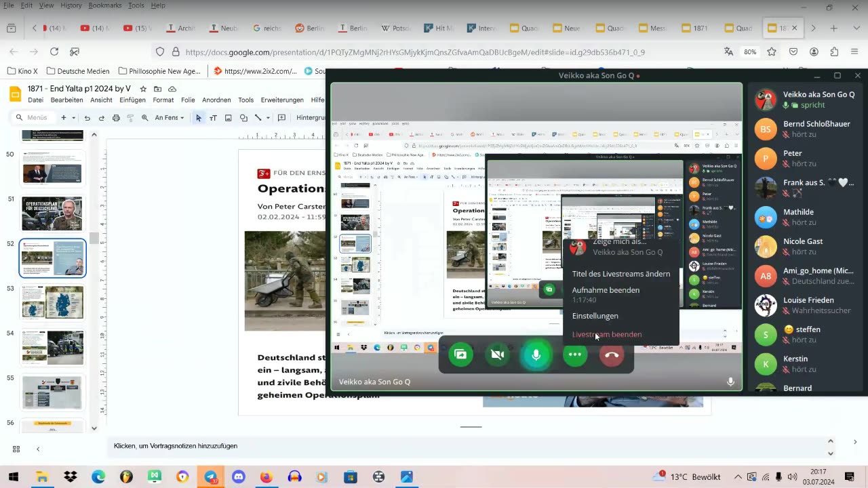The width and height of the screenshot is (868, 488).
Task: Insert an image via toolbar icon
Action: pyautogui.click(x=228, y=118)
